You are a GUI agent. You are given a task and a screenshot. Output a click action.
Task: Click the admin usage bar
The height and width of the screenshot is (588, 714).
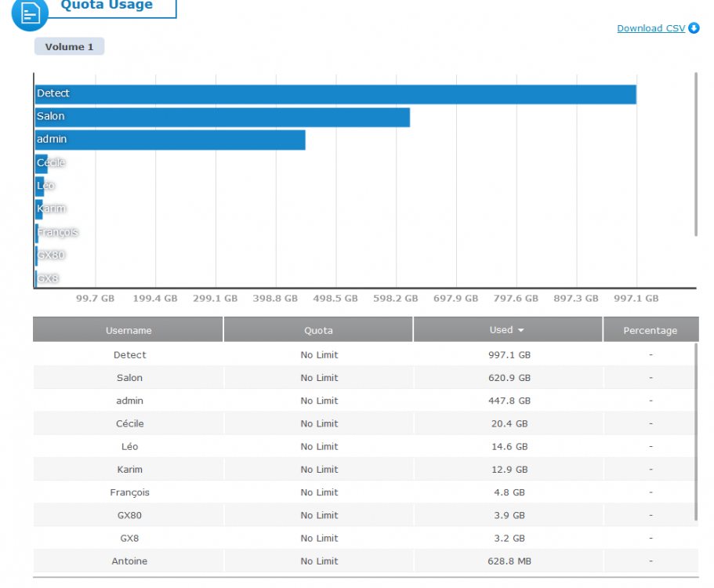pyautogui.click(x=170, y=140)
